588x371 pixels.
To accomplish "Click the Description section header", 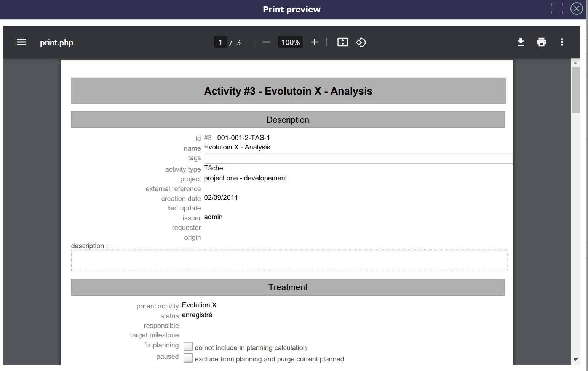I will point(288,120).
